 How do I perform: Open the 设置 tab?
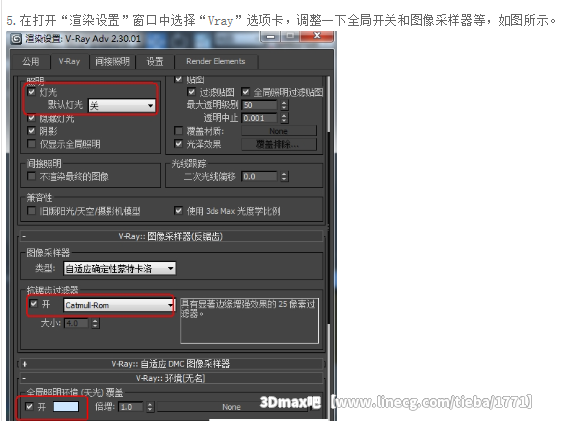pos(155,62)
